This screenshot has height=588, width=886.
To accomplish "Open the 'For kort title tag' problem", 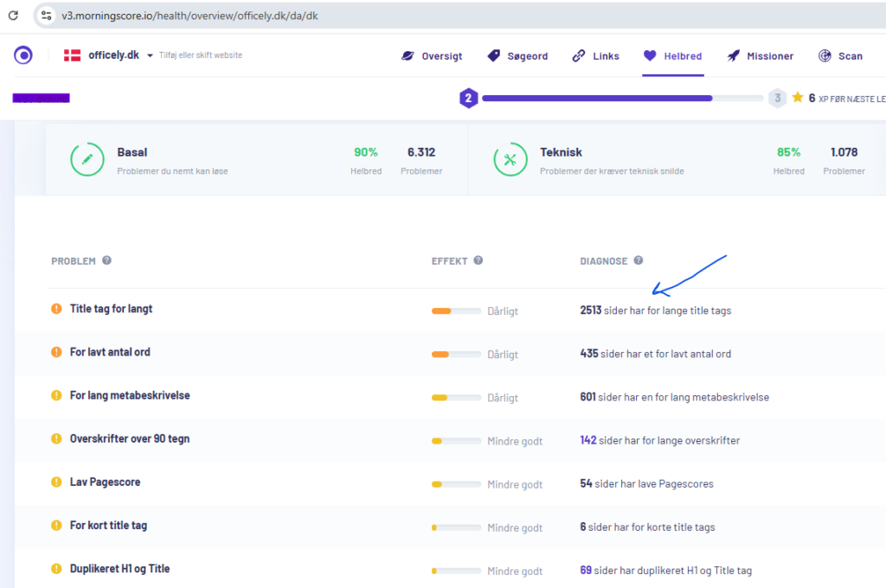I will 108,525.
